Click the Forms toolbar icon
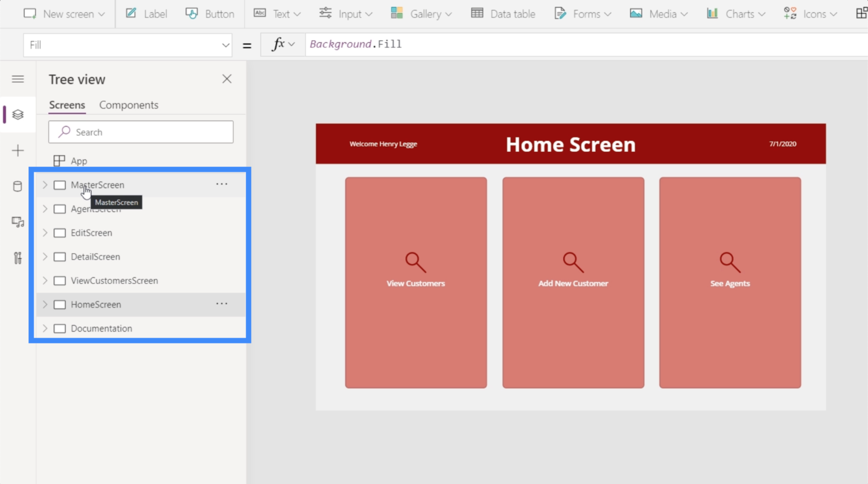Viewport: 868px width, 484px height. (560, 13)
